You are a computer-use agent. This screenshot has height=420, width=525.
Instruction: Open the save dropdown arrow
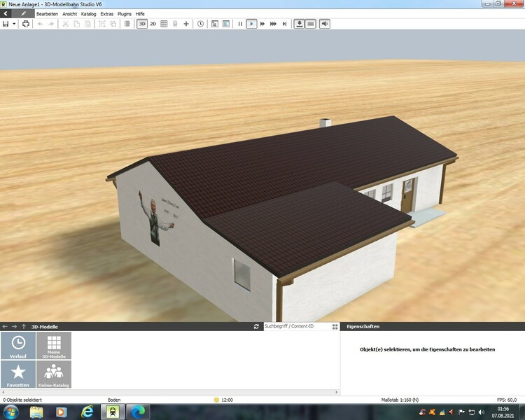[x=14, y=24]
